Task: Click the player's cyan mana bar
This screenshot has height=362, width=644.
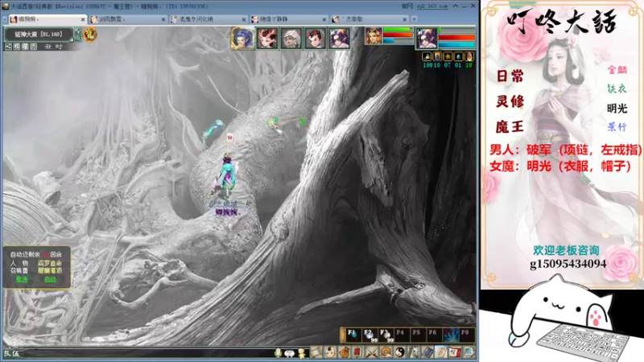Action: pyautogui.click(x=456, y=44)
